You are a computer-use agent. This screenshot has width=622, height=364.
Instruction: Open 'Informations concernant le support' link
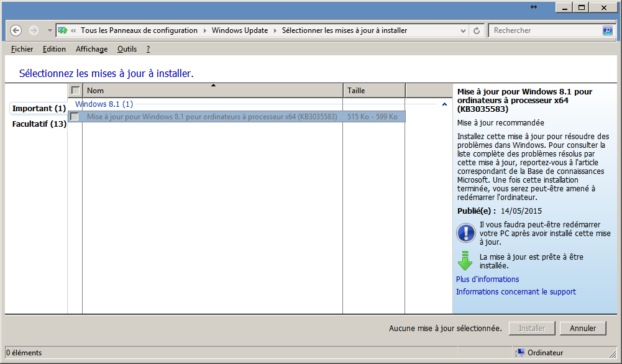tap(516, 292)
